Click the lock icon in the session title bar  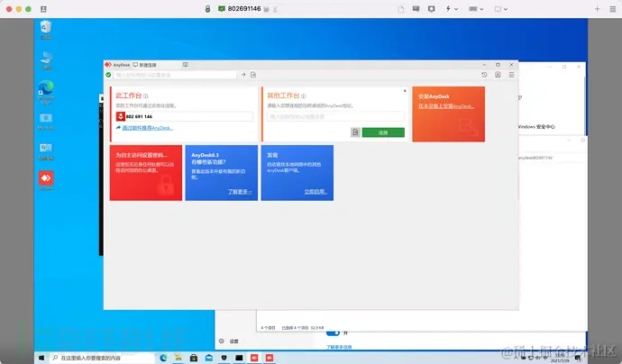point(207,9)
